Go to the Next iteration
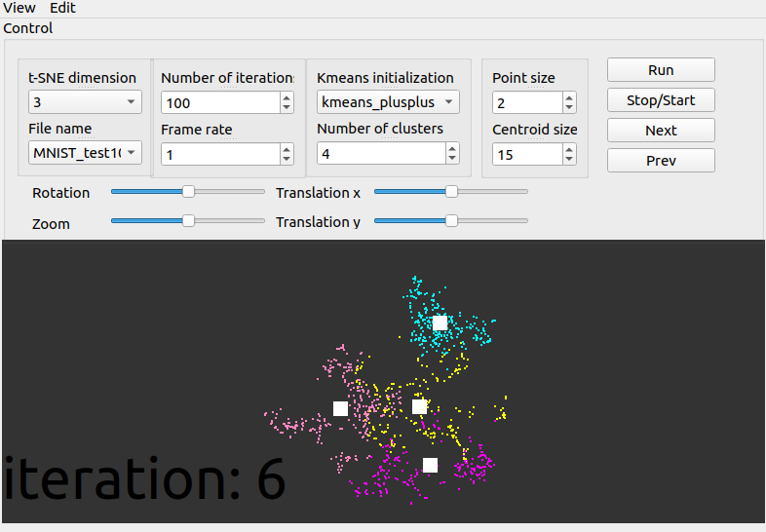Screen dimensions: 766x532 coord(661,131)
